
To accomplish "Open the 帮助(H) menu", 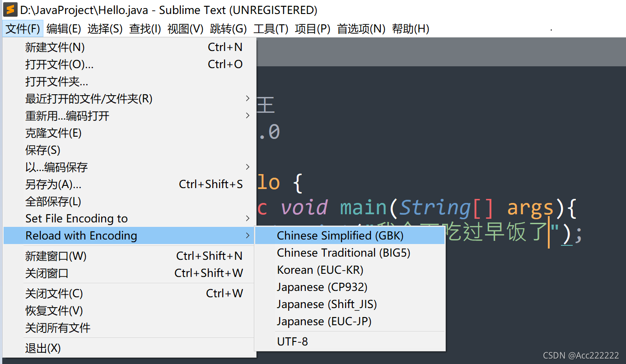I will pyautogui.click(x=410, y=29).
